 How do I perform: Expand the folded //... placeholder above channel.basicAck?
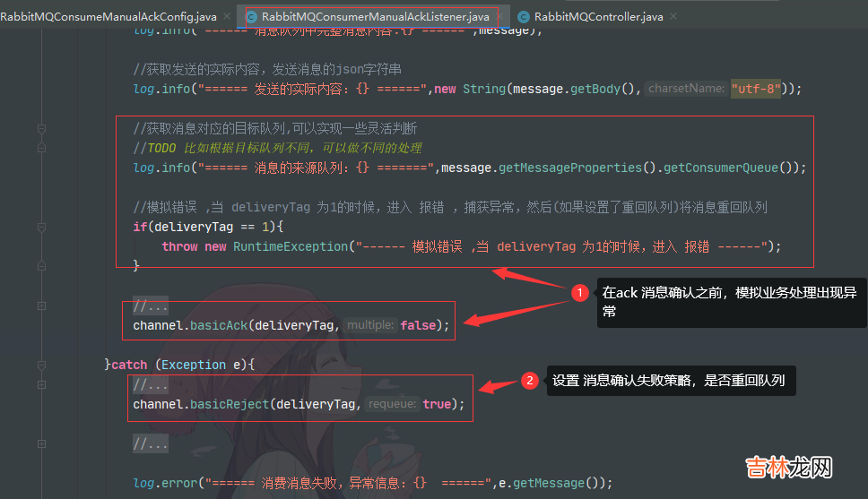[x=150, y=305]
